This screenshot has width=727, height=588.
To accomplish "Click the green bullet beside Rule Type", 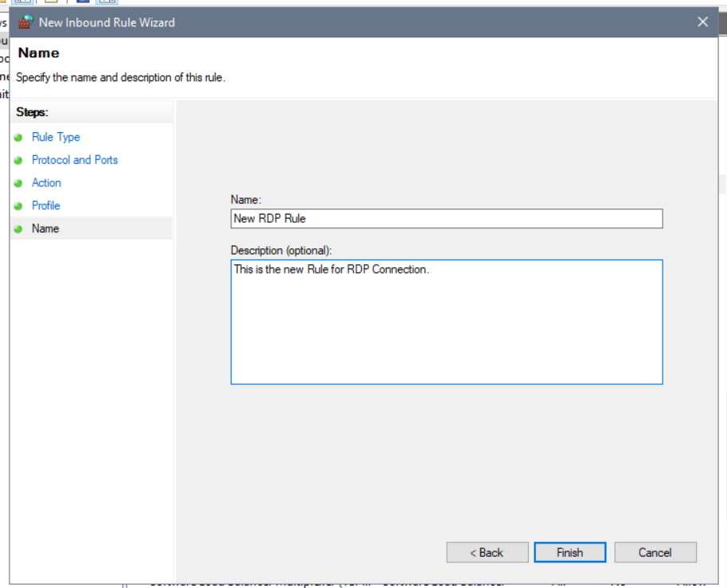I will click(x=18, y=138).
